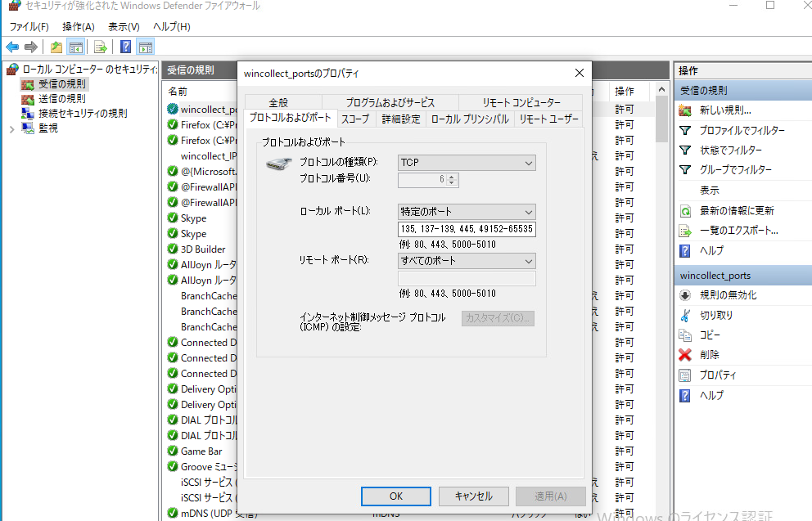Open the プロトコルの種類 dropdown showing TCP
The height and width of the screenshot is (521, 812).
coord(467,163)
